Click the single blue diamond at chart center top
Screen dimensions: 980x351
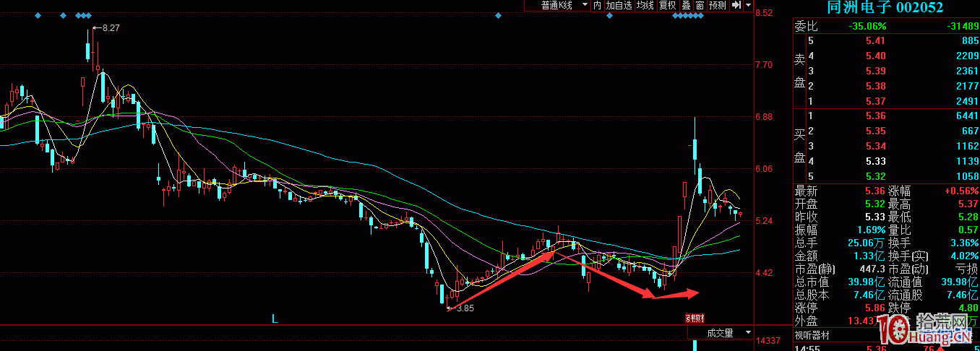pyautogui.click(x=498, y=15)
